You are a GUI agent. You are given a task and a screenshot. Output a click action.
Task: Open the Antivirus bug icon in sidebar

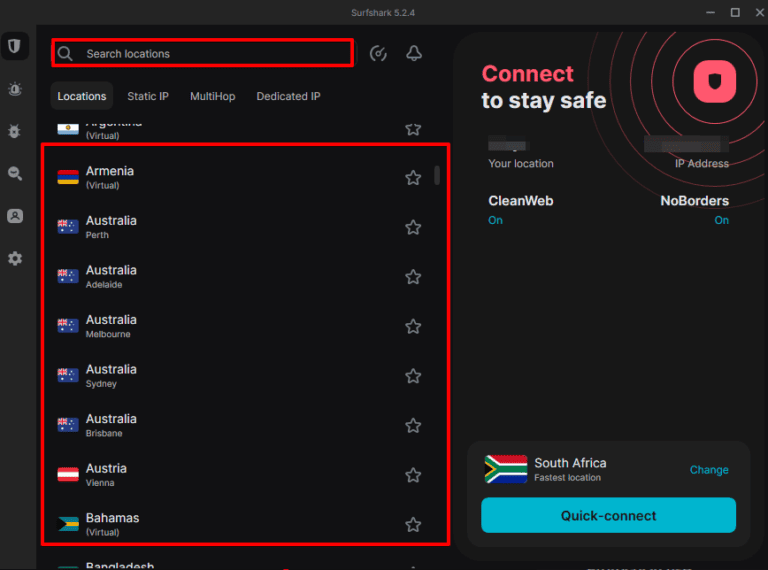tap(15, 131)
